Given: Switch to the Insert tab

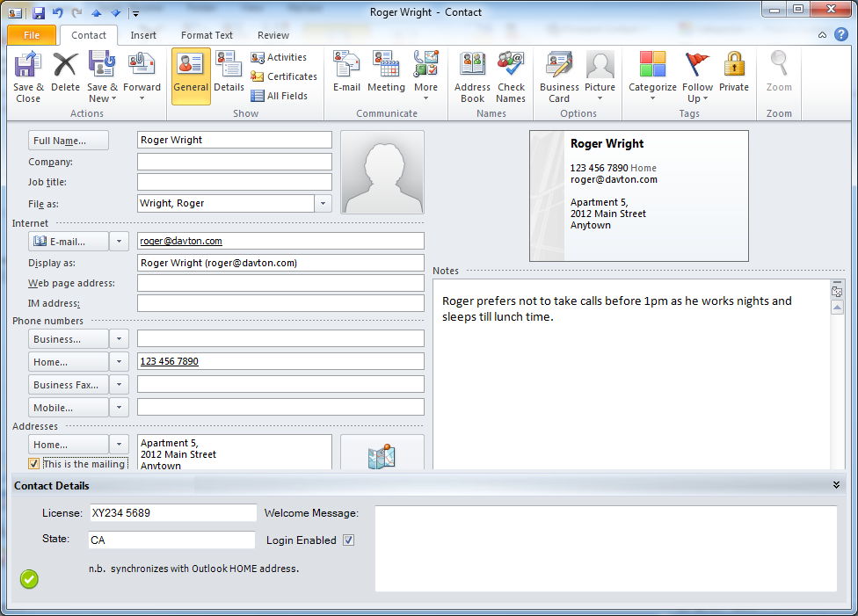Looking at the screenshot, I should pos(143,35).
